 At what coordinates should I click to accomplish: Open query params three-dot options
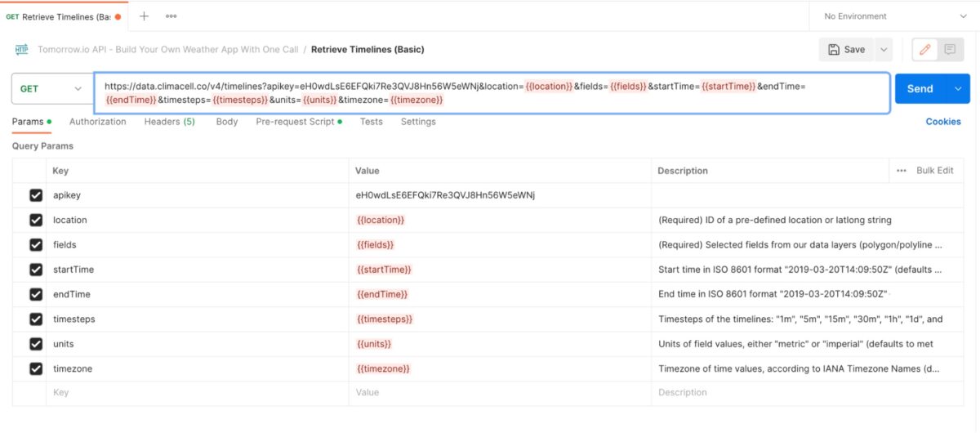tap(902, 171)
